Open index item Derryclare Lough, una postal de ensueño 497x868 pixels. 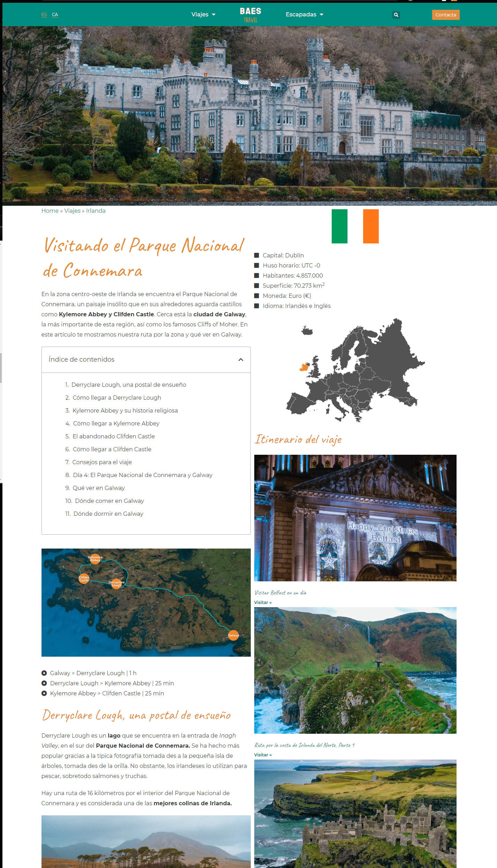(129, 385)
